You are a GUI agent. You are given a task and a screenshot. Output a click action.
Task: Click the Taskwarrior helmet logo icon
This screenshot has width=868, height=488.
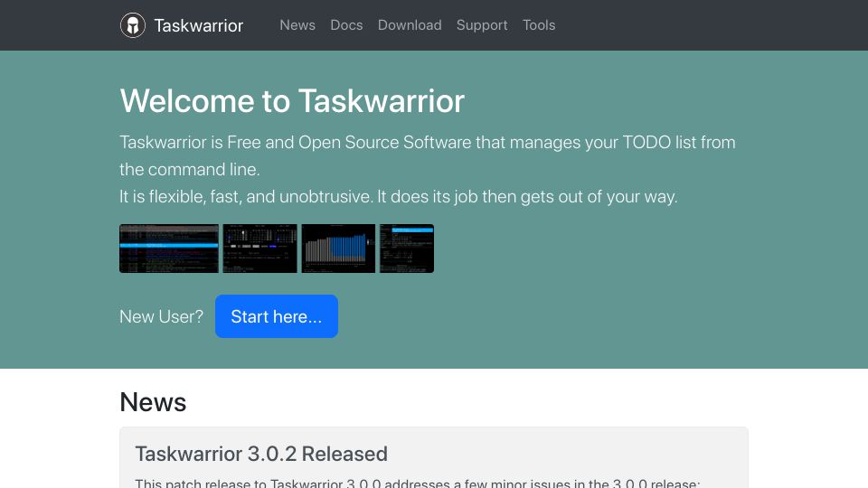[x=133, y=25]
